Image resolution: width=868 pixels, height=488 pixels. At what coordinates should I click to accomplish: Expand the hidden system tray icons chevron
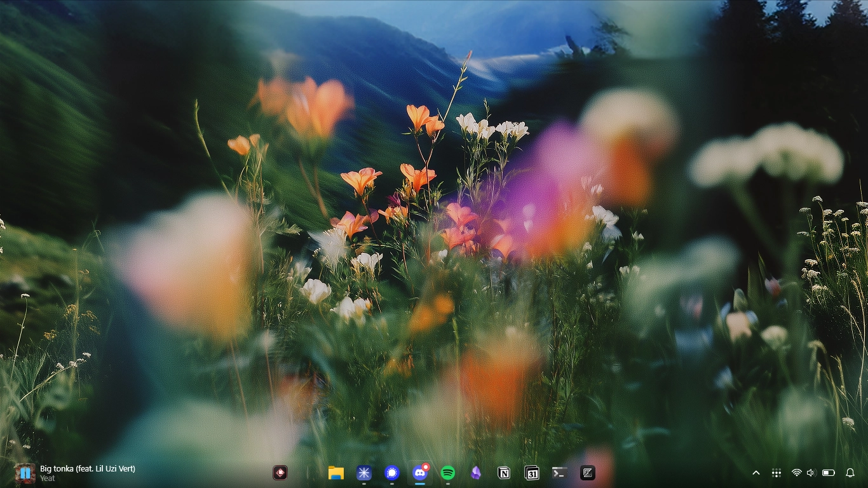click(756, 473)
